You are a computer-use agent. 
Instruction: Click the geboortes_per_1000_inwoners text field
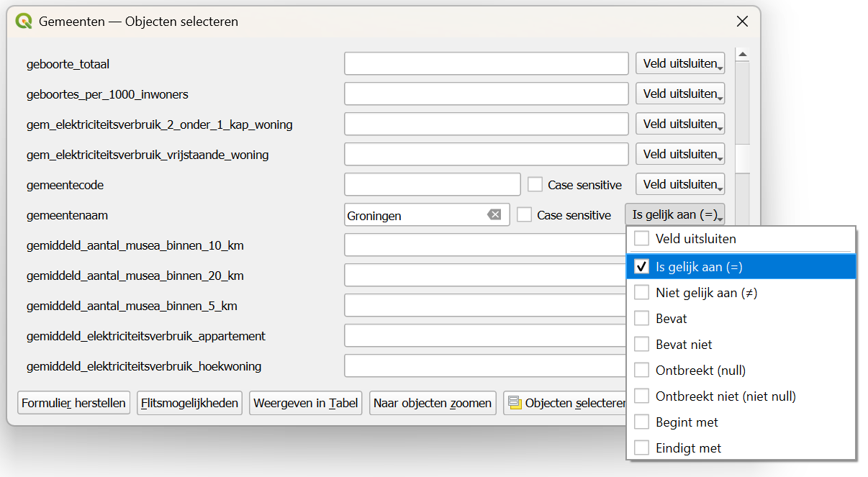pyautogui.click(x=486, y=94)
